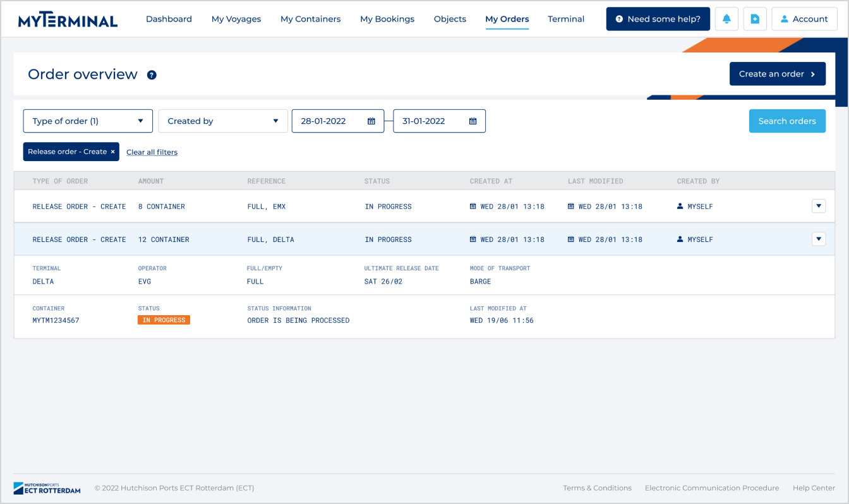Click the Search orders button
849x504 pixels.
click(x=787, y=121)
